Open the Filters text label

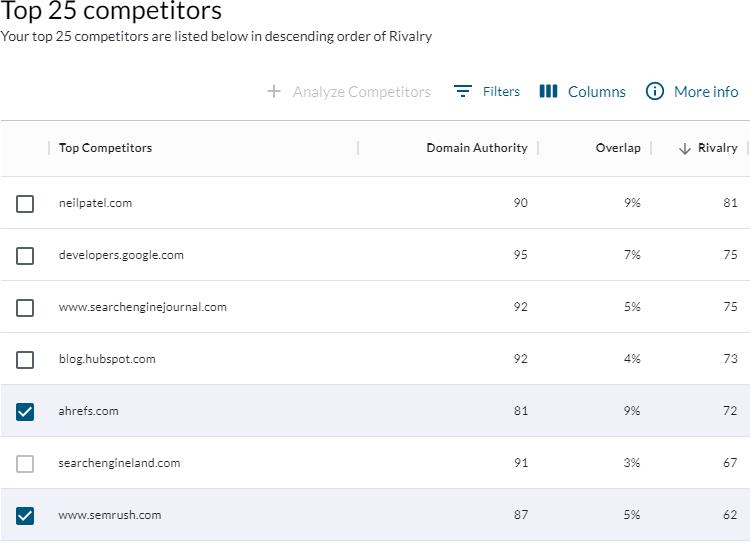click(x=501, y=91)
